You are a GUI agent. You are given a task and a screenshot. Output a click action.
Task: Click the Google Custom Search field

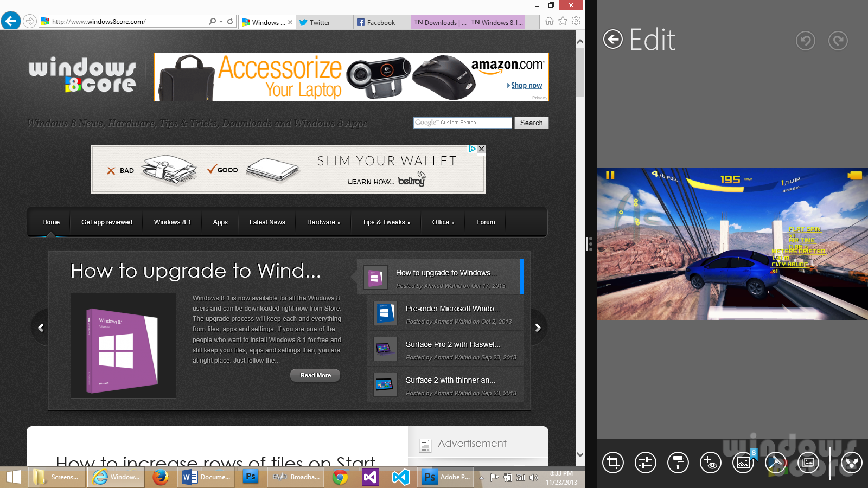pyautogui.click(x=462, y=123)
